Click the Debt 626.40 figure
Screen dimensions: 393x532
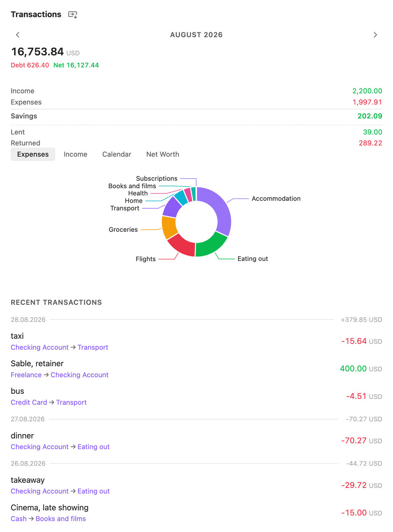(30, 65)
